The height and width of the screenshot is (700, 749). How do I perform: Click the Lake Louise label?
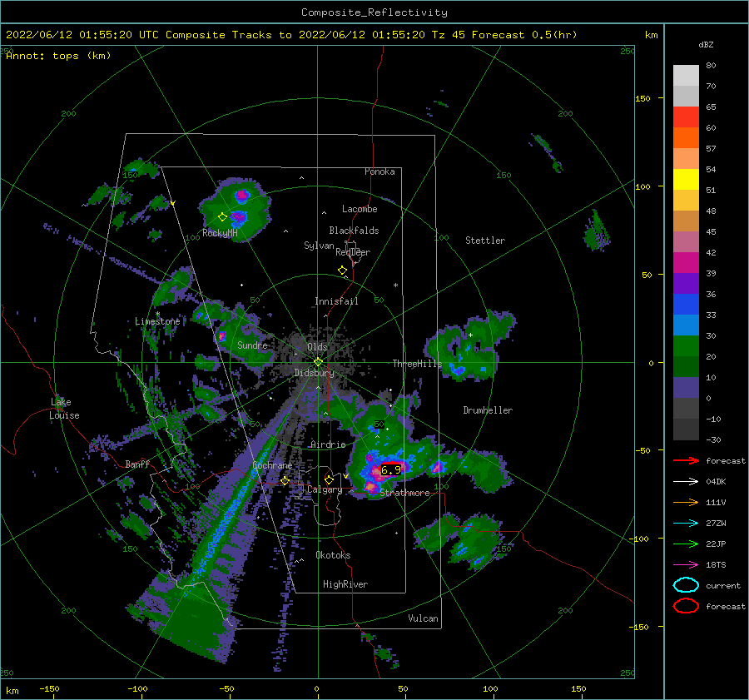[x=65, y=409]
